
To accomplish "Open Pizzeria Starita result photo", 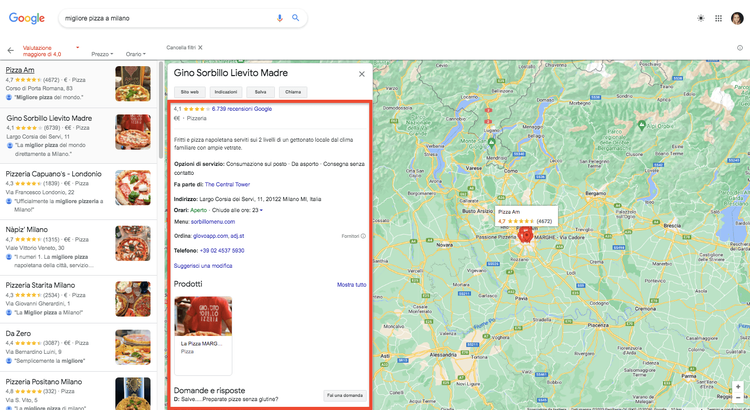I will click(x=133, y=299).
